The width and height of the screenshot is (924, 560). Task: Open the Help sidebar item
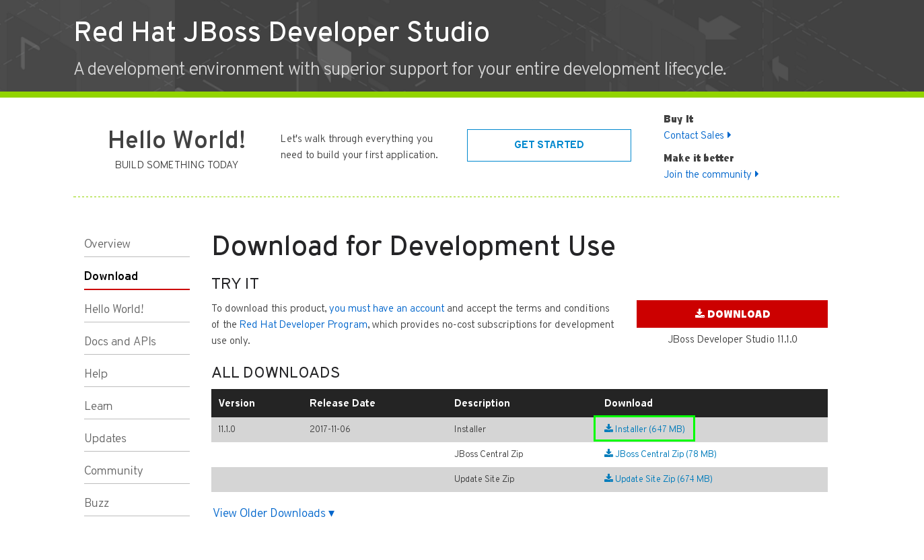point(137,374)
